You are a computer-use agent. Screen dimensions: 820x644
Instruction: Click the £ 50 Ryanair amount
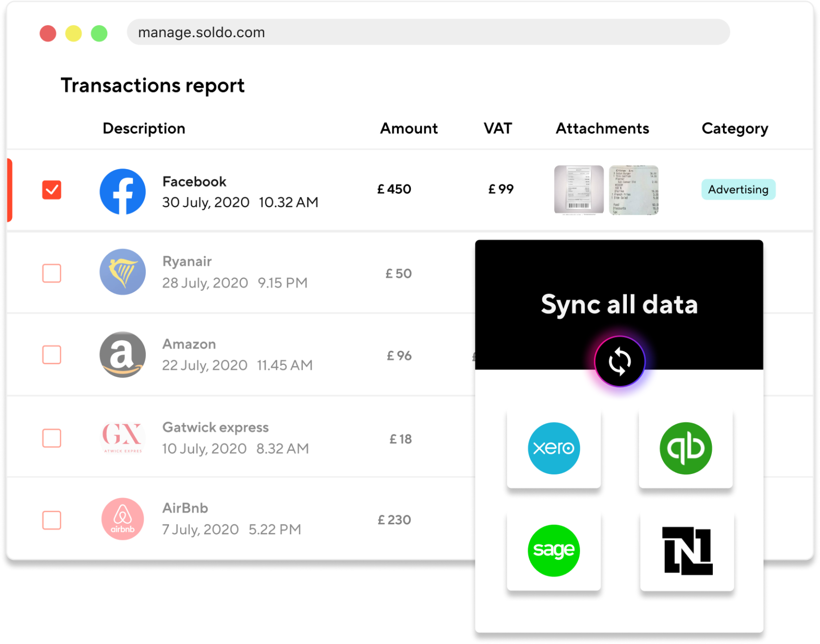click(x=399, y=274)
